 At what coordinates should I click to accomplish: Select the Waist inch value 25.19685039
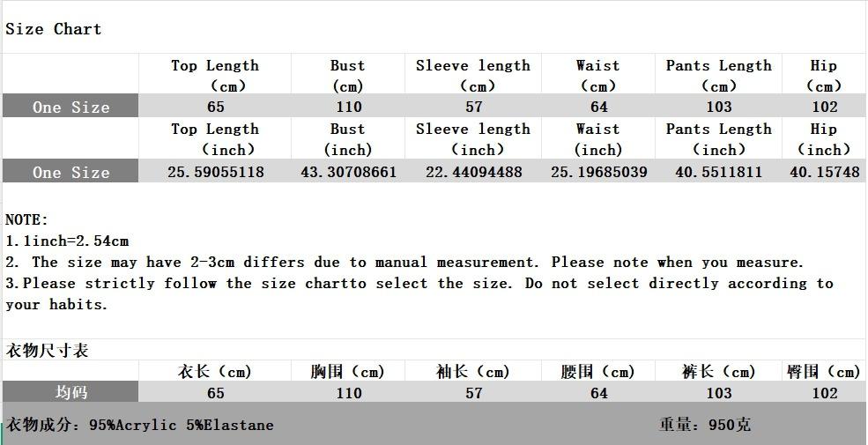click(x=598, y=172)
